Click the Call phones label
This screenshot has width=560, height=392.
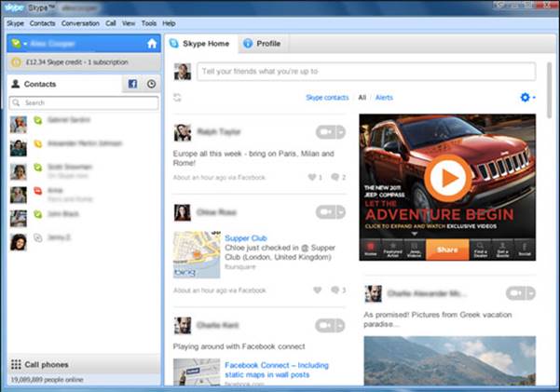pos(47,364)
